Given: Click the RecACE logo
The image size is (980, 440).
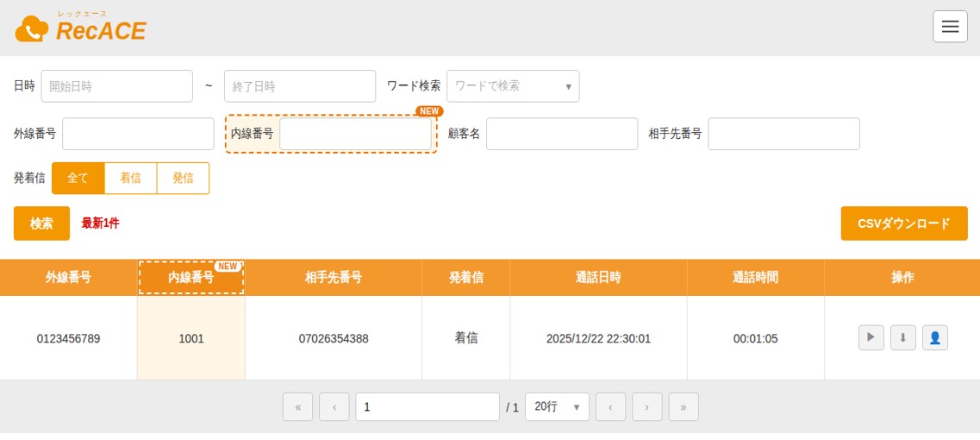Looking at the screenshot, I should click(x=81, y=28).
